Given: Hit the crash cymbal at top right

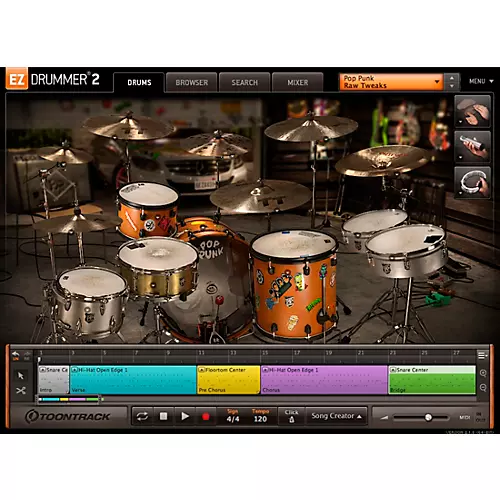Looking at the screenshot, I should pos(311,128).
